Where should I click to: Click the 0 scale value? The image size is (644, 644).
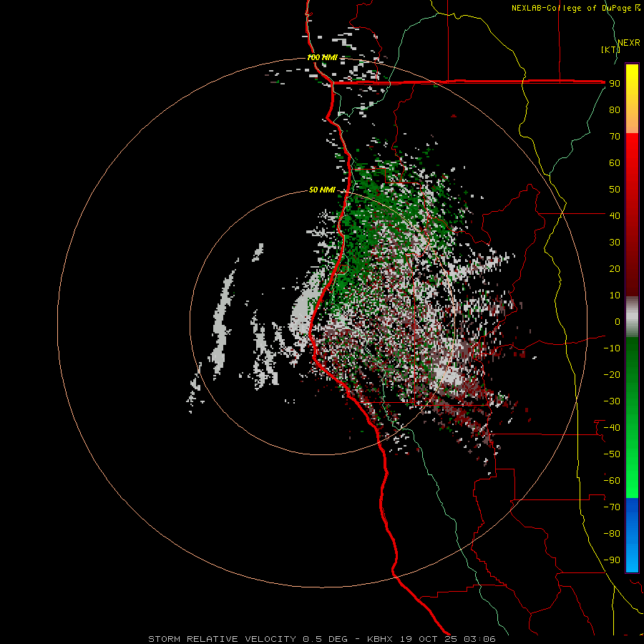point(618,322)
